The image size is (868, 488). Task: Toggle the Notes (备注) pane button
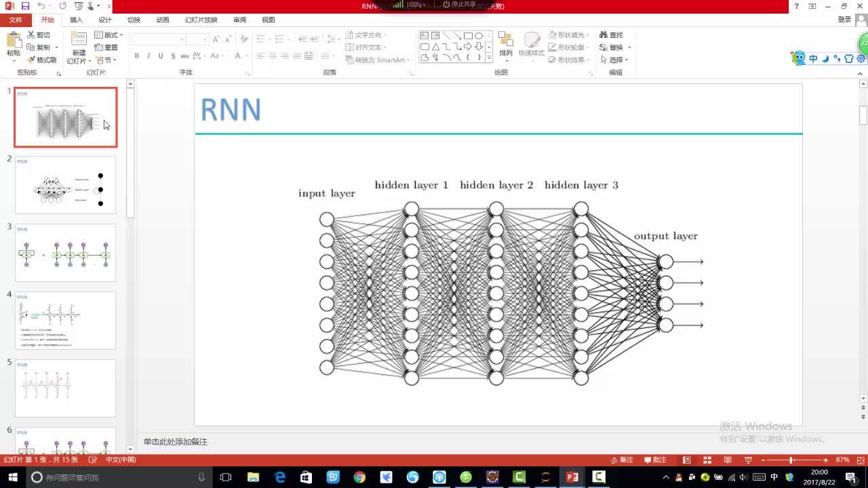[622, 460]
